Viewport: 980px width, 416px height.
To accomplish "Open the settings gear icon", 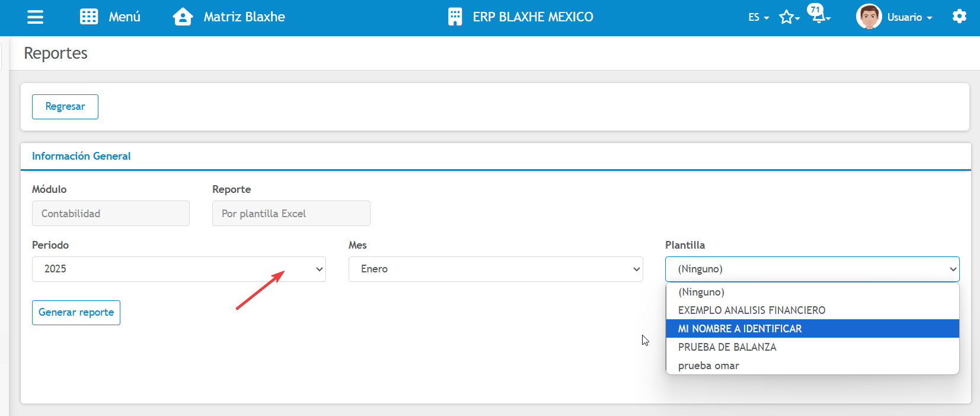I will point(959,17).
